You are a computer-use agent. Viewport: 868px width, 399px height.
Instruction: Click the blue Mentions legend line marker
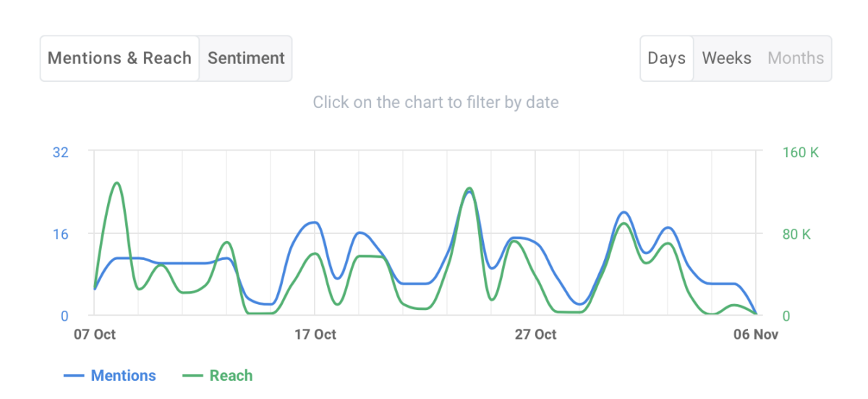(x=75, y=376)
